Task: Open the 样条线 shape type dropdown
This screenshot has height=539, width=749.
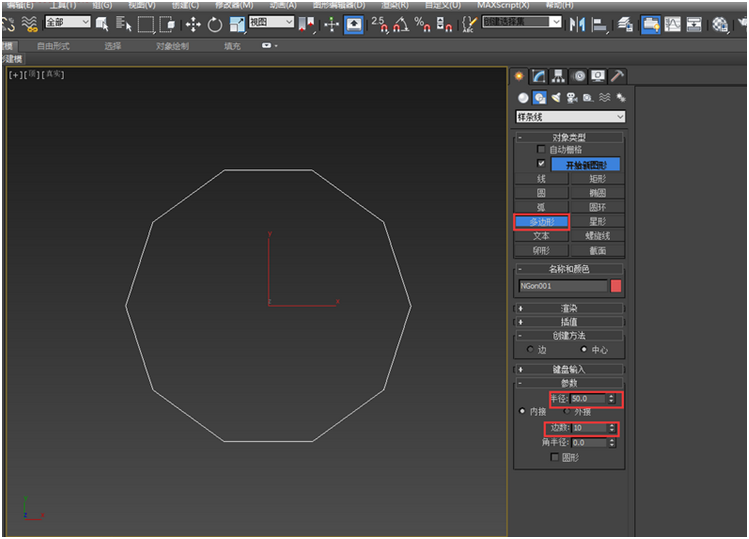Action: (570, 117)
